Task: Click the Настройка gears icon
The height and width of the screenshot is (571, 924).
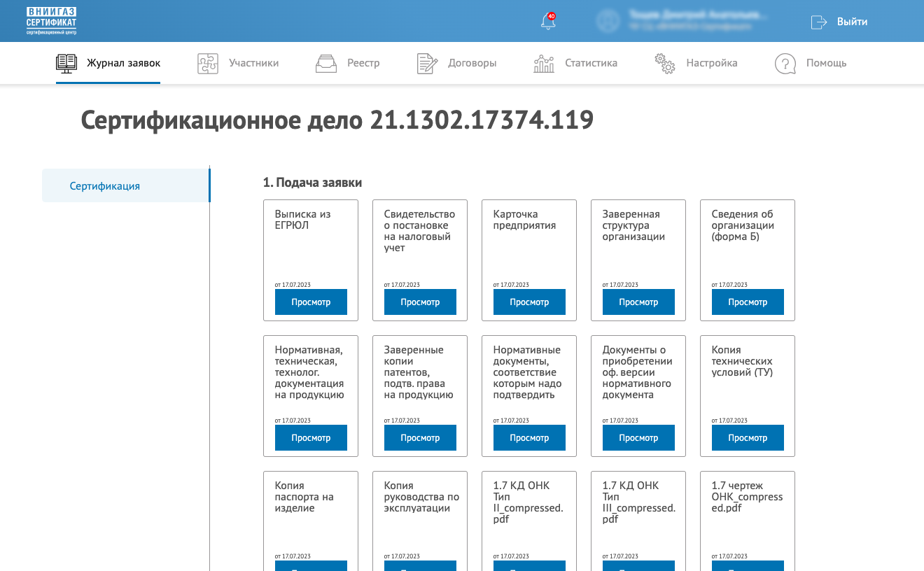Action: pyautogui.click(x=664, y=63)
